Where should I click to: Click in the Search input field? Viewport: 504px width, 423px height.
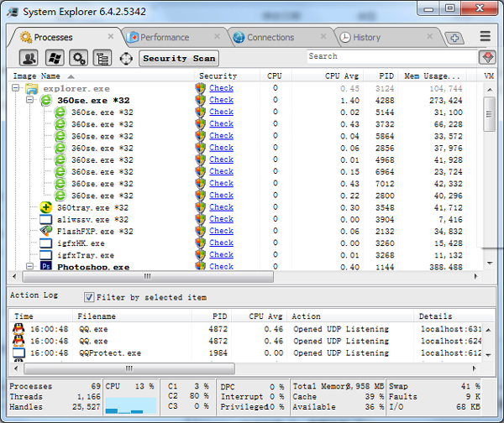click(x=392, y=56)
